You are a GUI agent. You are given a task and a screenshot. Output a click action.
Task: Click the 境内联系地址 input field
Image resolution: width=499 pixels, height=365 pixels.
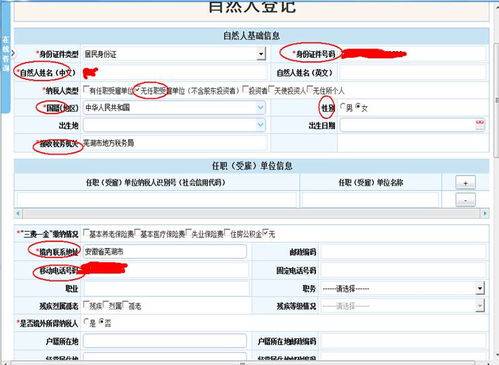pyautogui.click(x=165, y=252)
